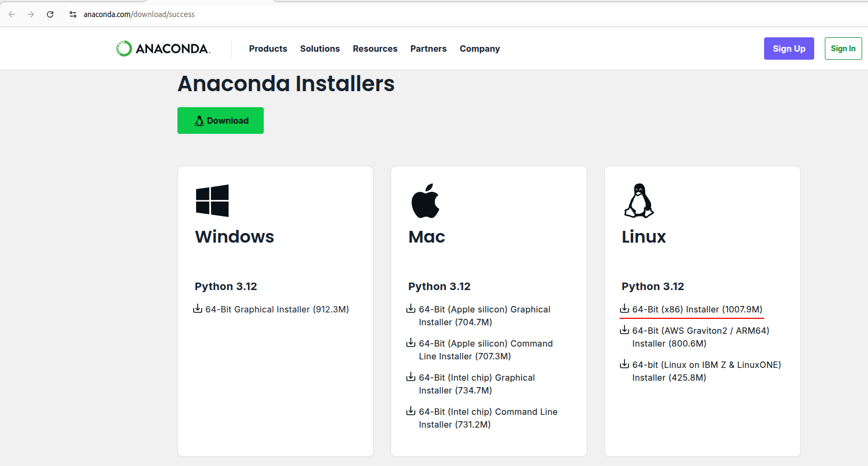
Task: Click Python 3.12 label in Mac card
Action: coord(440,286)
